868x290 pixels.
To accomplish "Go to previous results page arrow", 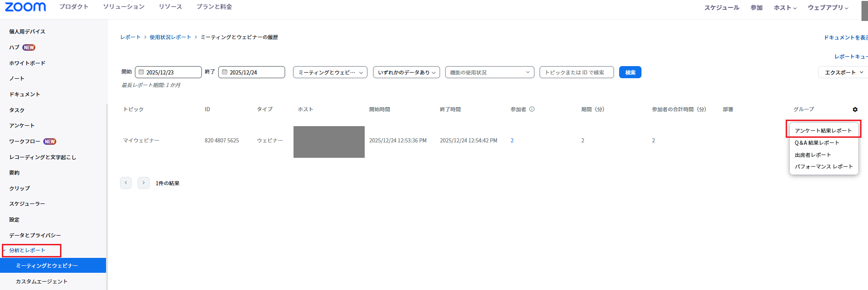I will [126, 183].
